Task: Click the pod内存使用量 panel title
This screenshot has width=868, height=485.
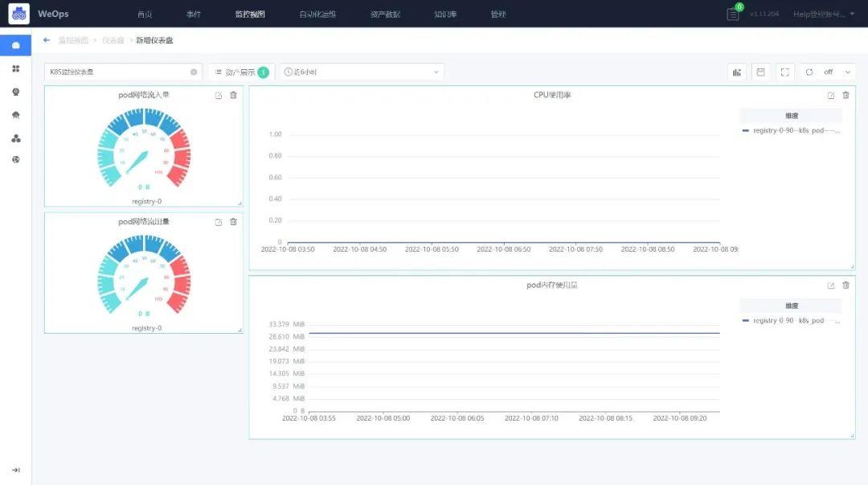Action: (x=552, y=286)
